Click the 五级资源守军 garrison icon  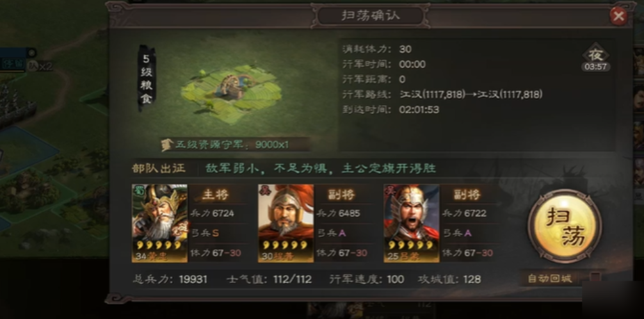(166, 145)
